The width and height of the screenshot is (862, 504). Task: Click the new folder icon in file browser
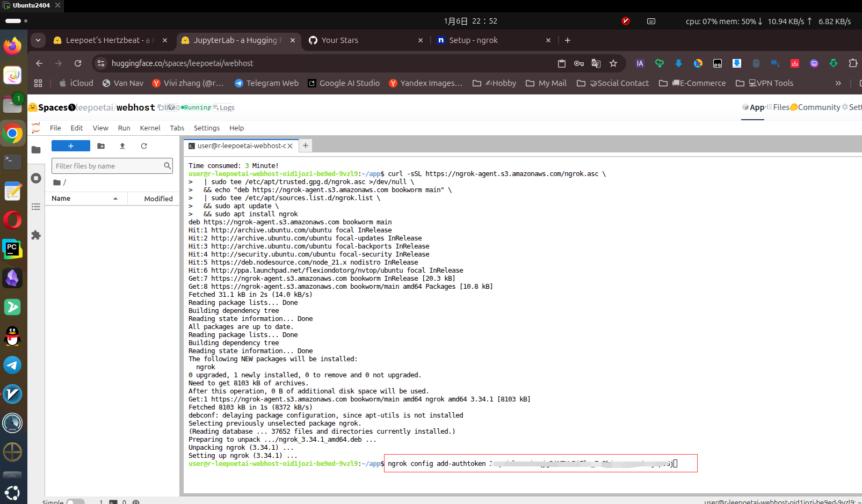click(101, 146)
